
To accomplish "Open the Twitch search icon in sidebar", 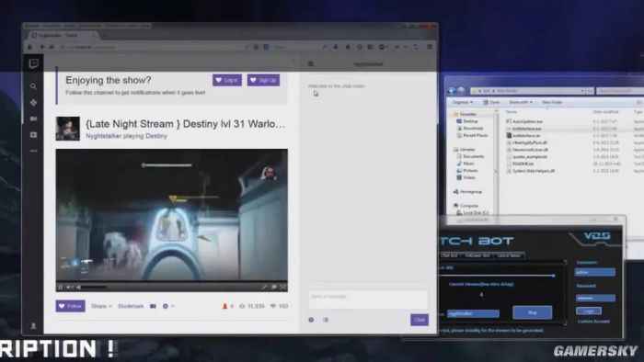I will point(33,86).
